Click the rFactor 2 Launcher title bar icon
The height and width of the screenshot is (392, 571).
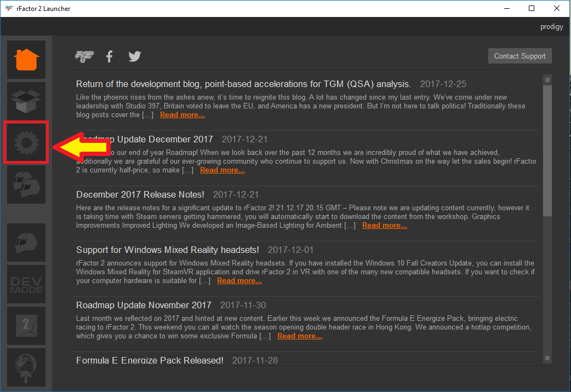(x=9, y=8)
